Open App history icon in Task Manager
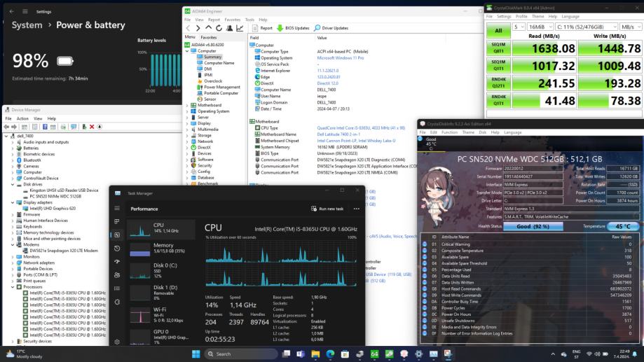The width and height of the screenshot is (644, 362). pos(117,249)
